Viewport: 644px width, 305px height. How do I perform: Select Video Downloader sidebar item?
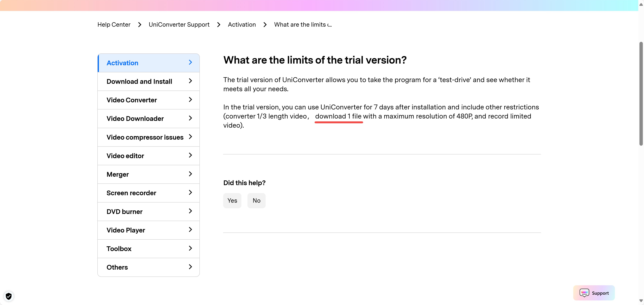(x=149, y=119)
